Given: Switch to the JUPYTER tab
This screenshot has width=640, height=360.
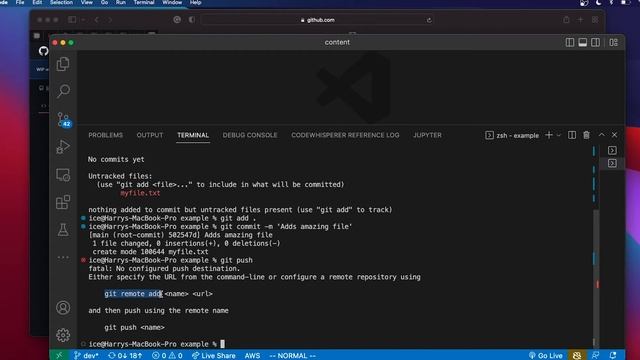Looking at the screenshot, I should [427, 135].
